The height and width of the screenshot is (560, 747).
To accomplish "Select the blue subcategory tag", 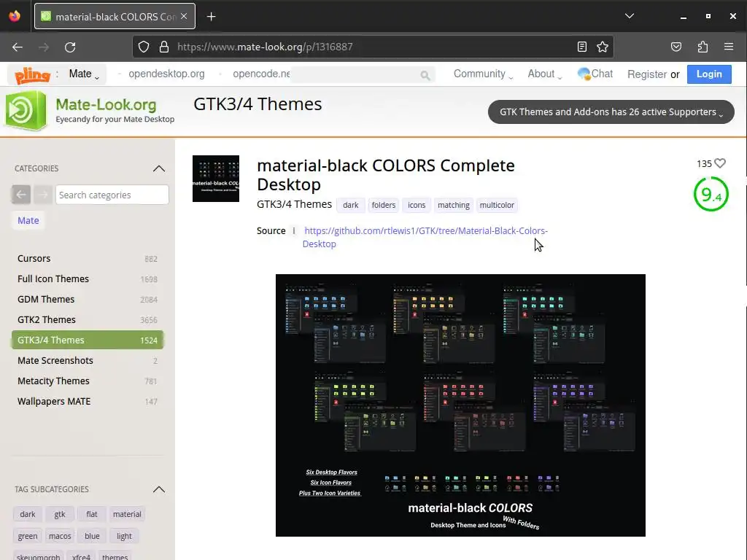I will 92,536.
